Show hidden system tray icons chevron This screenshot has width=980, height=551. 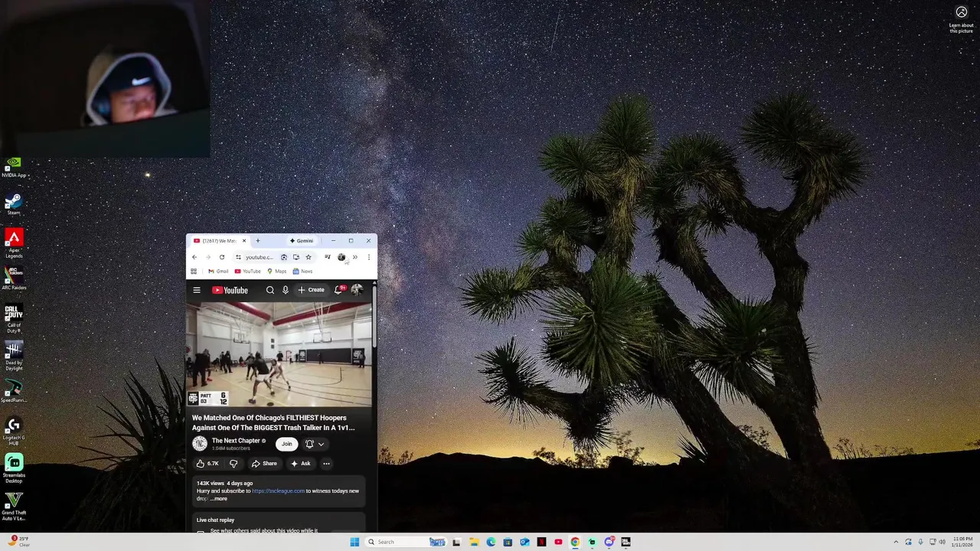896,542
